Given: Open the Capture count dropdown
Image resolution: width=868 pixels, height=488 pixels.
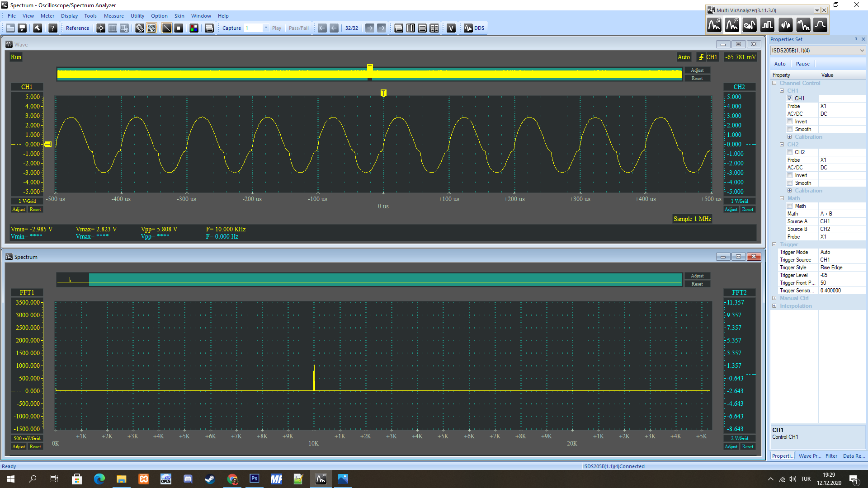Looking at the screenshot, I should 266,28.
